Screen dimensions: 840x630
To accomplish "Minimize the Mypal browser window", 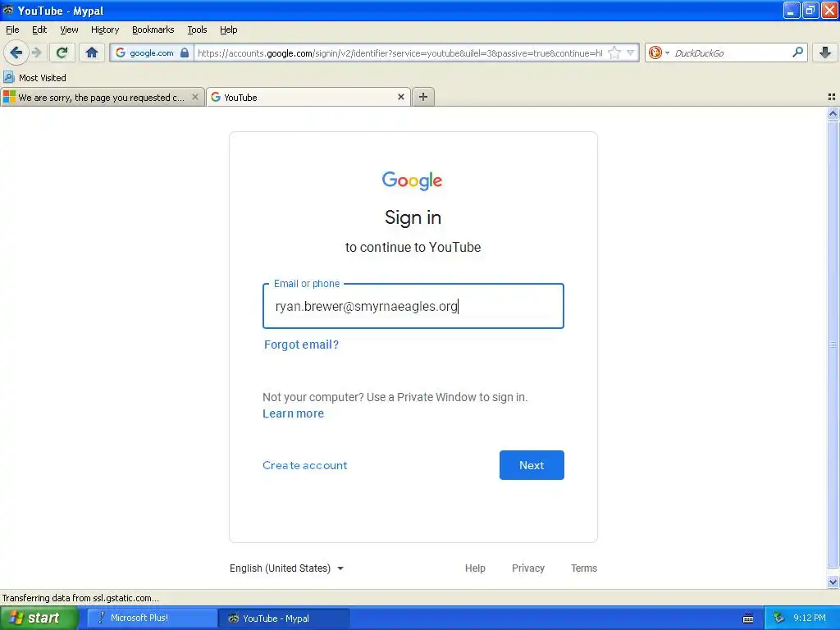I will [x=792, y=10].
